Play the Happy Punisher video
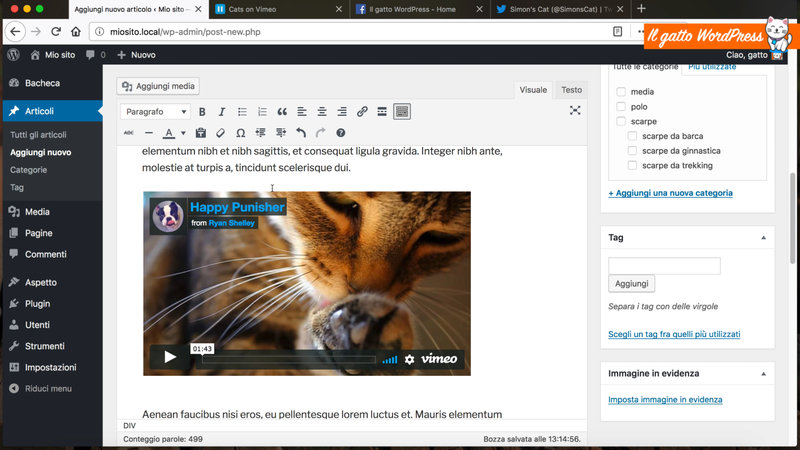This screenshot has height=450, width=800. click(x=170, y=357)
